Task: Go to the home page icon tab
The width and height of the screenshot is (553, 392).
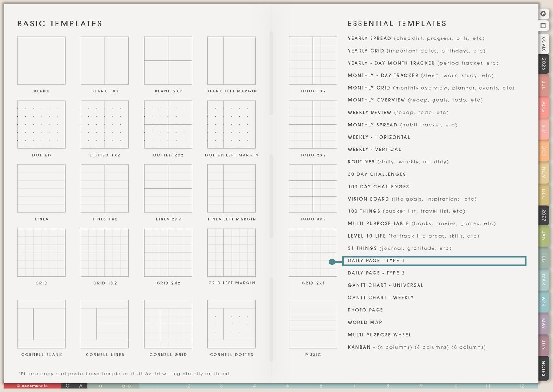Action: tap(544, 14)
